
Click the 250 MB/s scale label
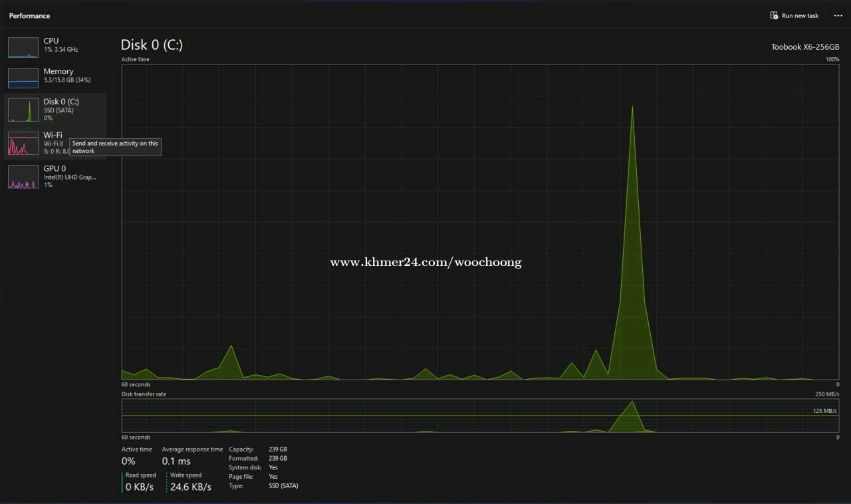[x=827, y=394]
